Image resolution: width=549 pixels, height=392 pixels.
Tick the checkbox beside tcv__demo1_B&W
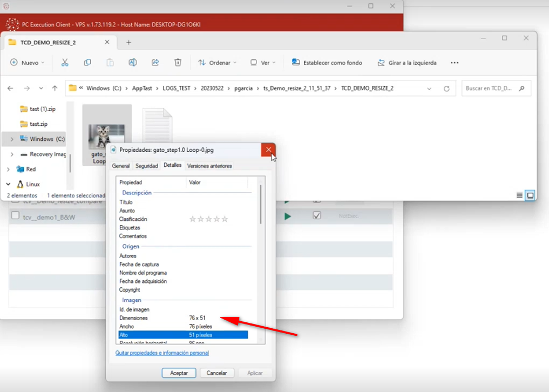(16, 216)
